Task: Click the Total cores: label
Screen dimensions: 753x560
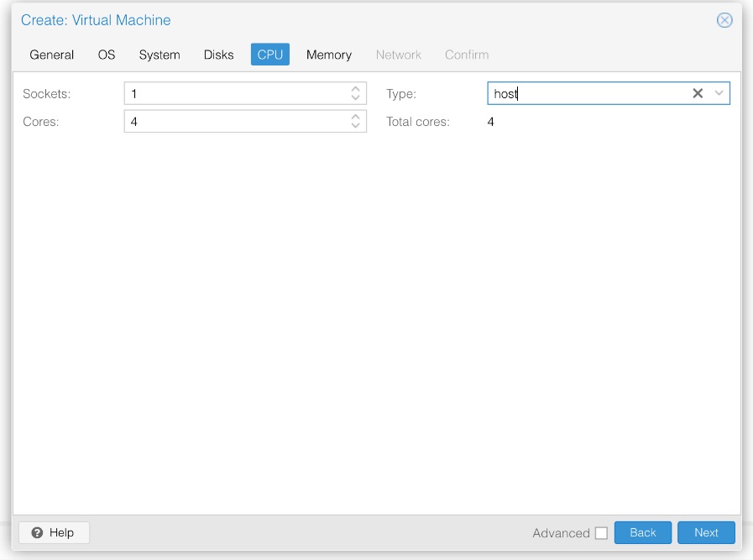Action: 418,122
